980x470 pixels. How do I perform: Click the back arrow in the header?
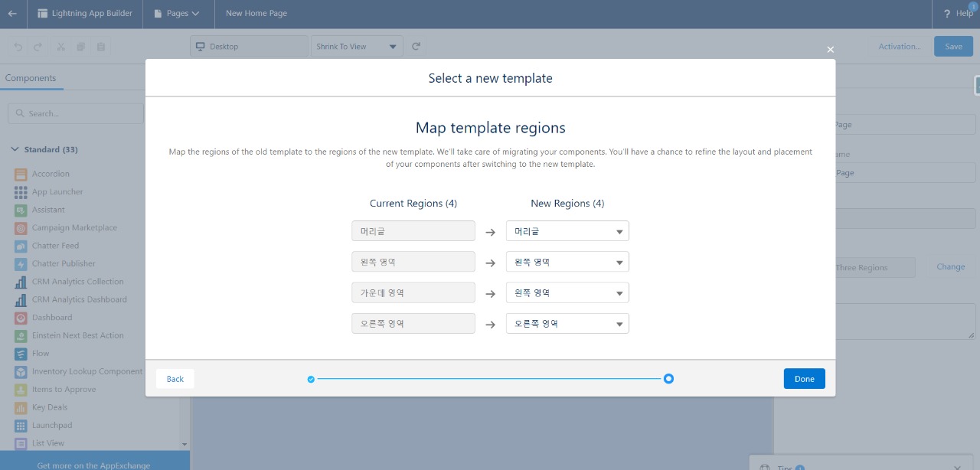(11, 13)
